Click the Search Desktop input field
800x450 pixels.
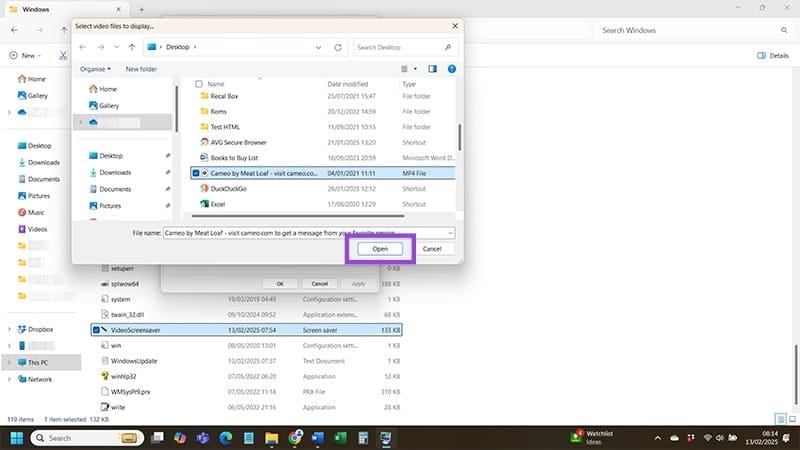pyautogui.click(x=400, y=47)
